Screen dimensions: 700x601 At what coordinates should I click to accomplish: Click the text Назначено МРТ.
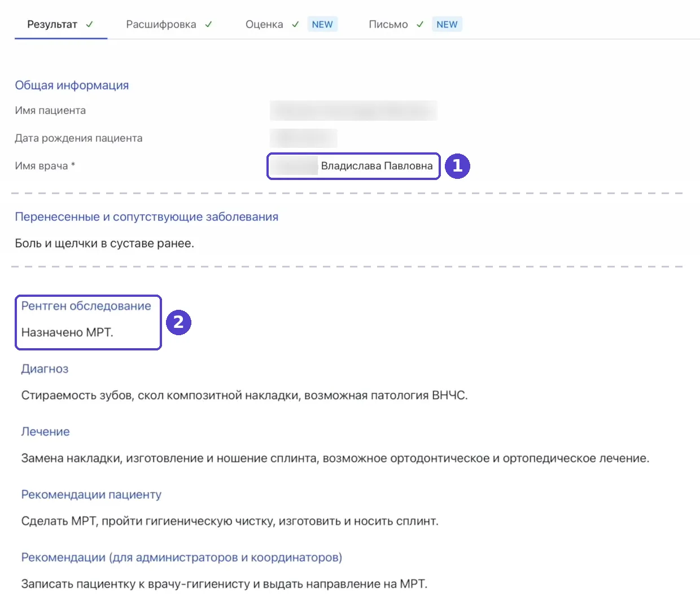(x=67, y=332)
